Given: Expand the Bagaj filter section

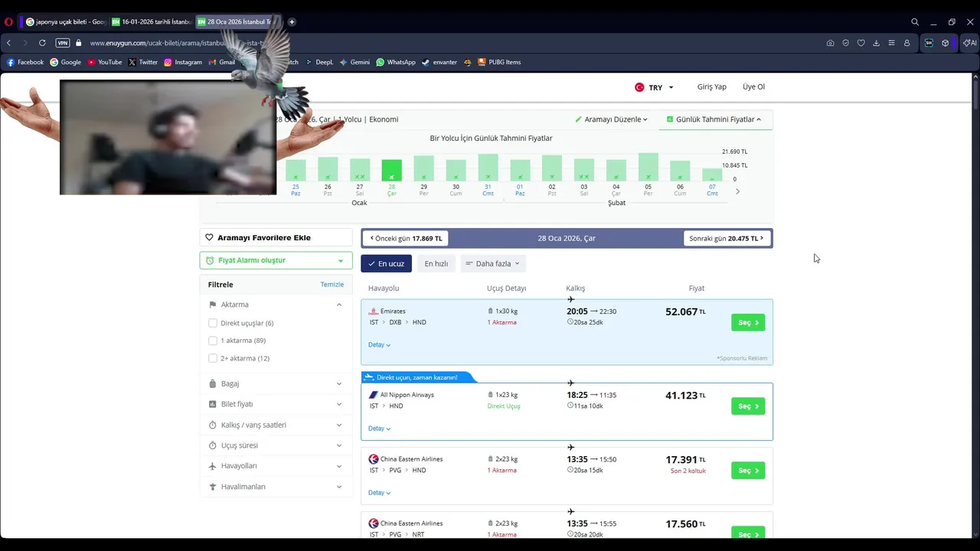Looking at the screenshot, I should tap(276, 383).
